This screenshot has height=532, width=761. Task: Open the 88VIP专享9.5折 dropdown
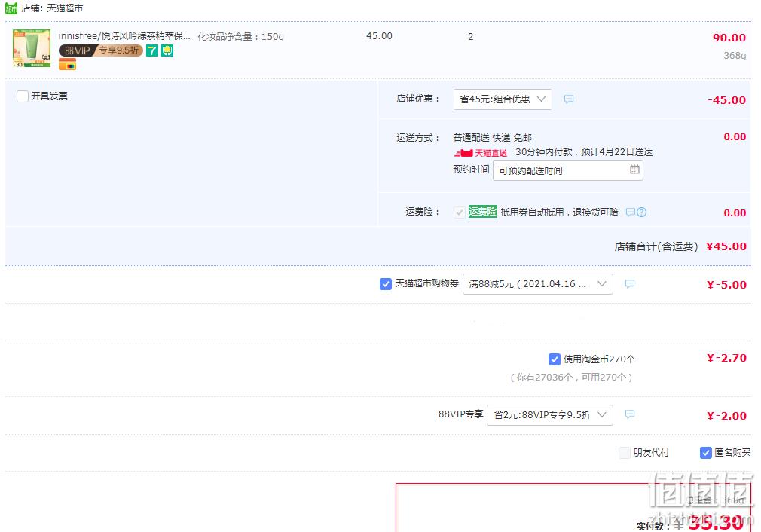click(550, 415)
